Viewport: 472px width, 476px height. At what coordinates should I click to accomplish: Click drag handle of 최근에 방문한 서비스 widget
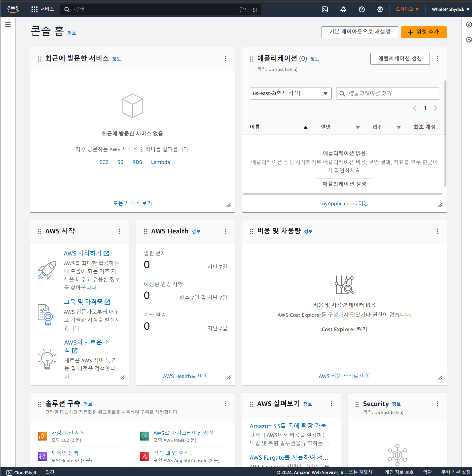tap(39, 59)
